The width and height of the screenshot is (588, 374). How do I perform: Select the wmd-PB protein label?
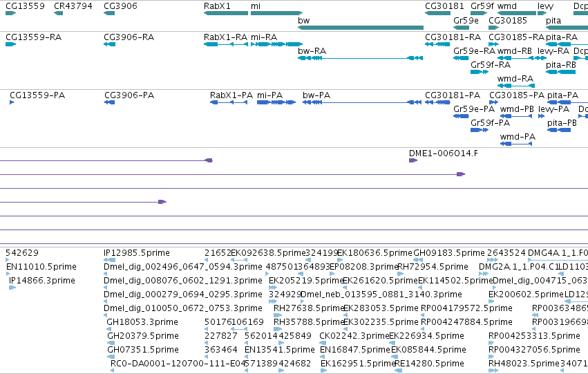pyautogui.click(x=517, y=109)
